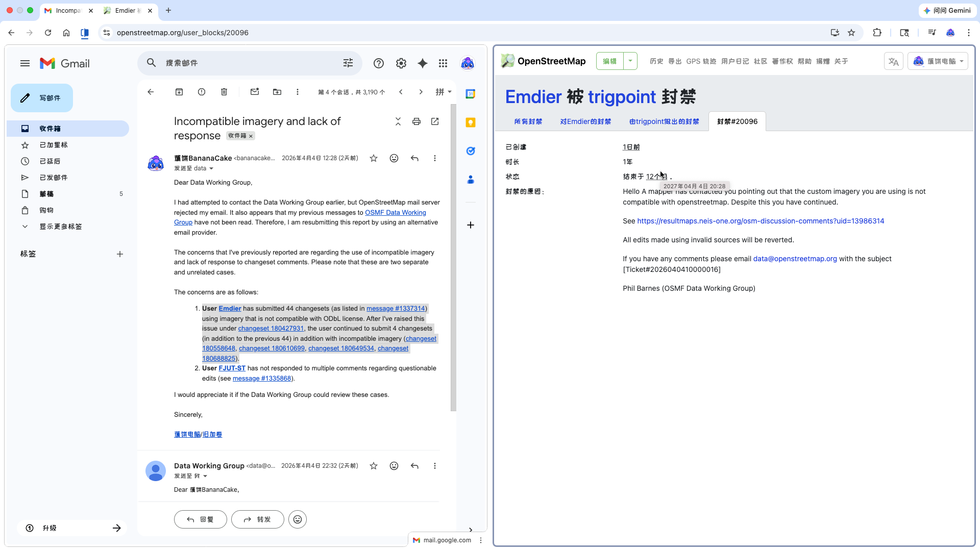The width and height of the screenshot is (980, 551).
Task: Archive the open email conversation
Action: (x=179, y=92)
